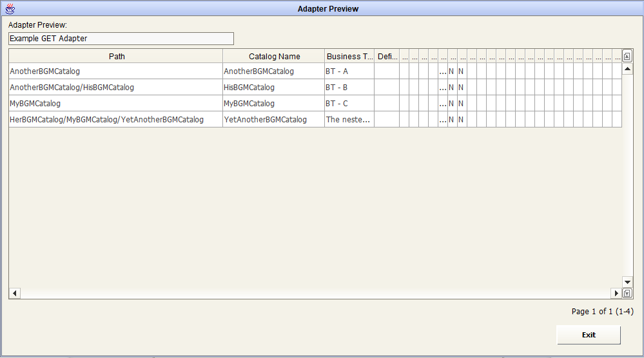
Task: Go to previous page using top corner icon
Action: coord(627,56)
